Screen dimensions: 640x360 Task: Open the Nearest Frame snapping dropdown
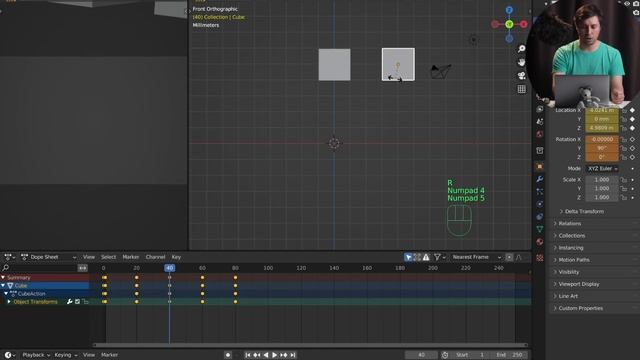pos(476,257)
